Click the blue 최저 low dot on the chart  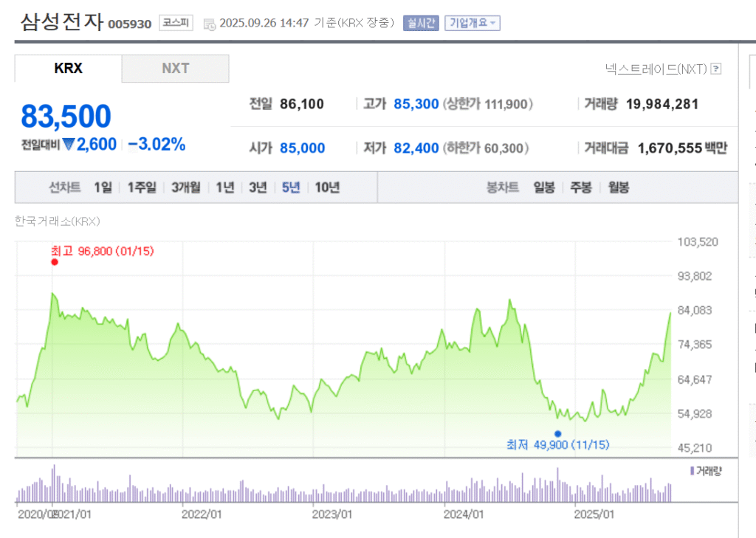coord(557,434)
